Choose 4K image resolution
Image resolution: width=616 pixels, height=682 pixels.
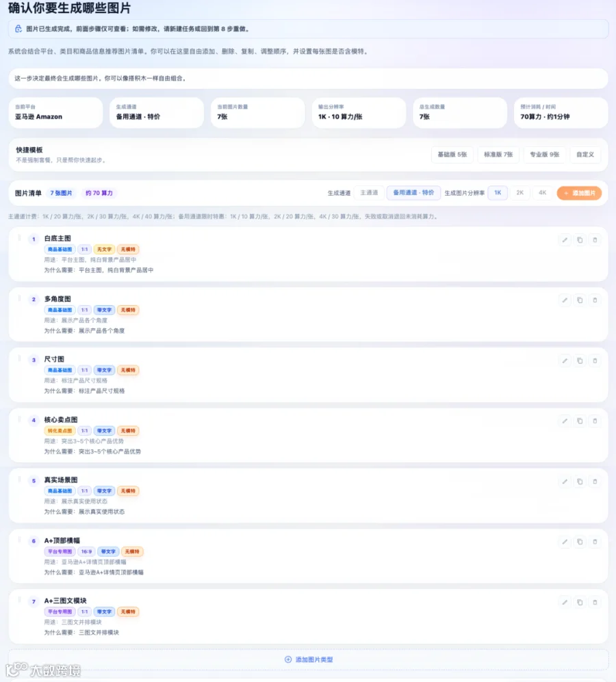pyautogui.click(x=543, y=193)
